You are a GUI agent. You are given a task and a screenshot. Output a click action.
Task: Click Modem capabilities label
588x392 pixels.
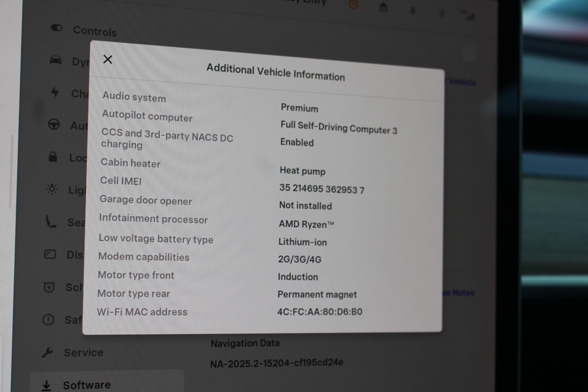tap(144, 257)
